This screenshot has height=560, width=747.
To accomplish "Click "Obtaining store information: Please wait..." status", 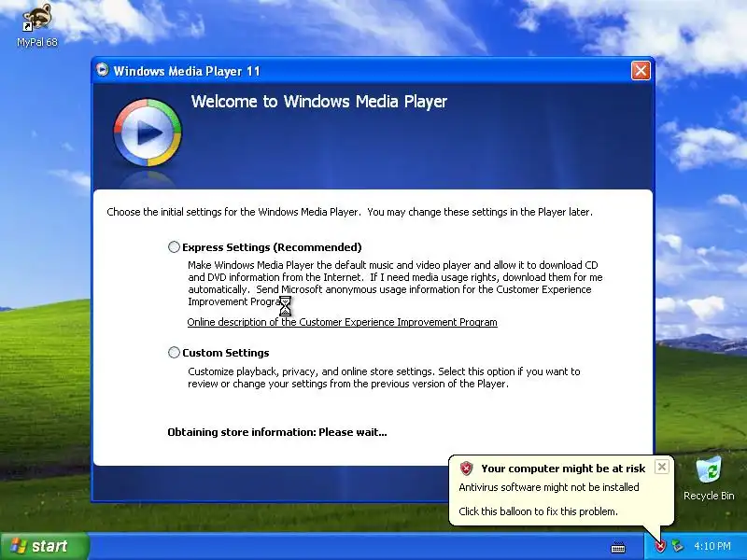I will coord(277,432).
